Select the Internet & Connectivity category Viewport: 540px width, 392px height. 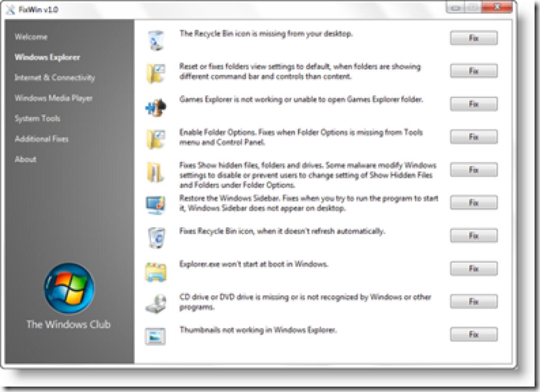54,78
